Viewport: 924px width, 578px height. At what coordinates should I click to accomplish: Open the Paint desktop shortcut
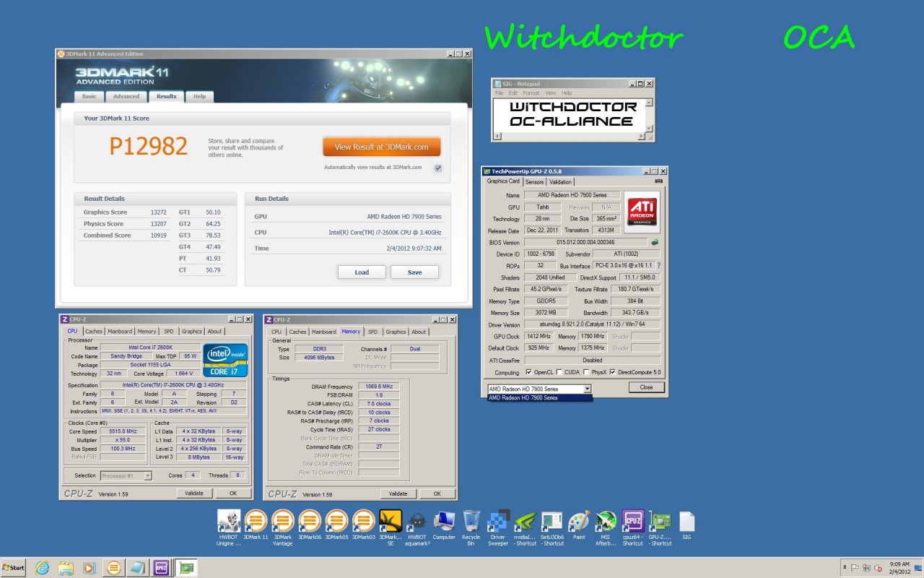click(x=579, y=522)
